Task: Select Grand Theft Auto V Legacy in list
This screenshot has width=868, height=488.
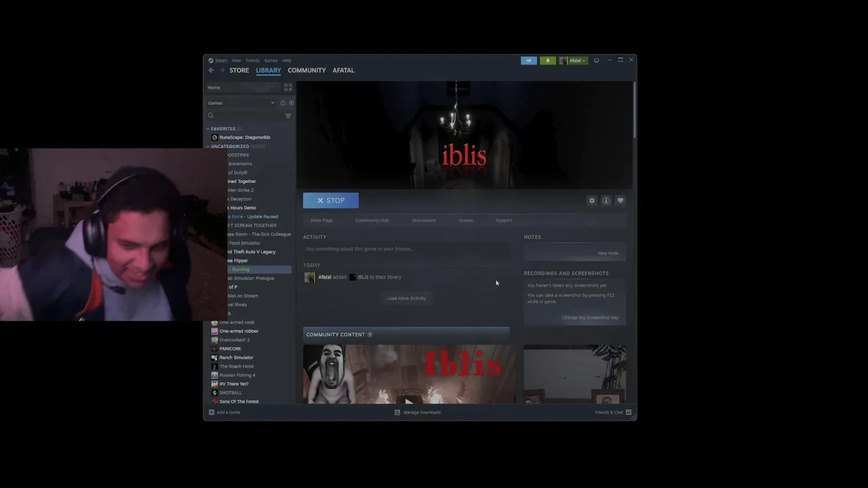Action: pos(250,252)
